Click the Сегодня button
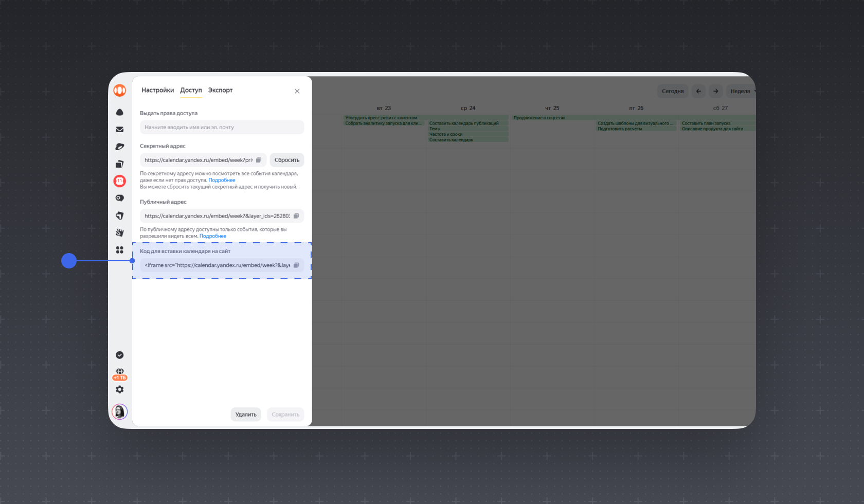 point(673,91)
